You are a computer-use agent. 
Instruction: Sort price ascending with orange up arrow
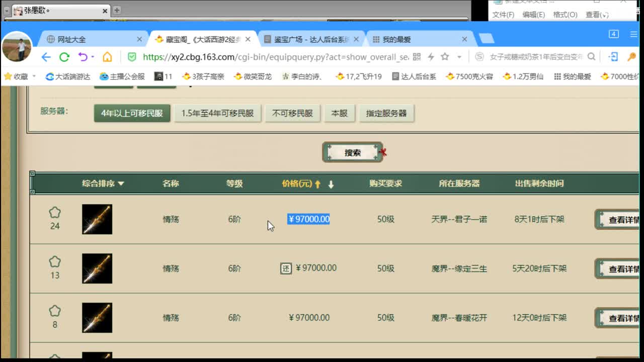[x=317, y=184]
